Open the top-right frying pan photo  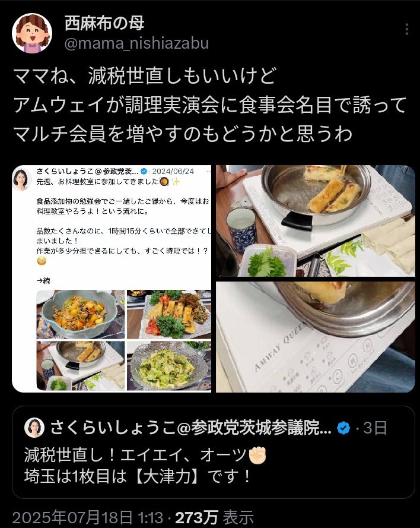(x=316, y=221)
